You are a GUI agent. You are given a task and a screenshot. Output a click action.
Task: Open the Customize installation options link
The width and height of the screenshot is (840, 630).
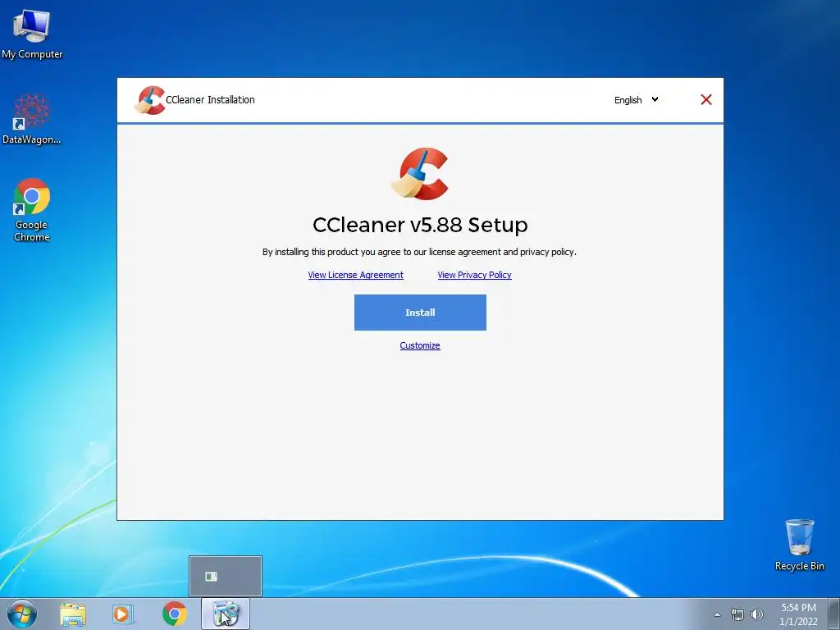click(x=420, y=345)
